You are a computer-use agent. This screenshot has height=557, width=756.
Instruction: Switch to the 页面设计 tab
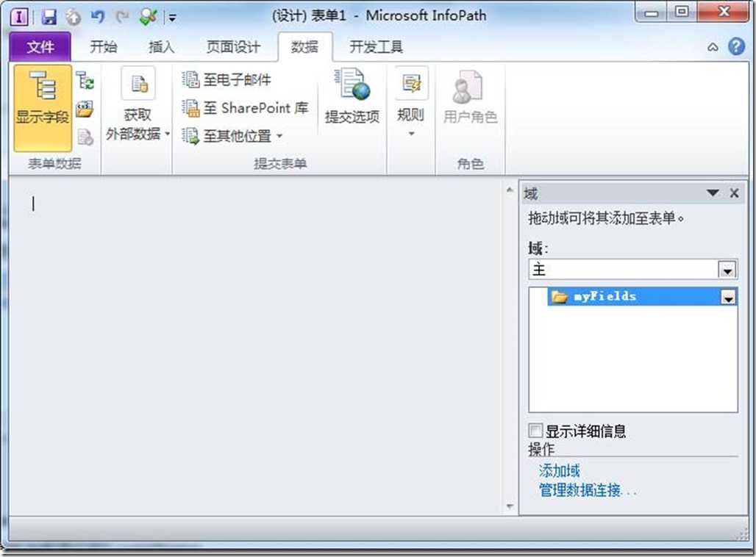click(x=233, y=47)
